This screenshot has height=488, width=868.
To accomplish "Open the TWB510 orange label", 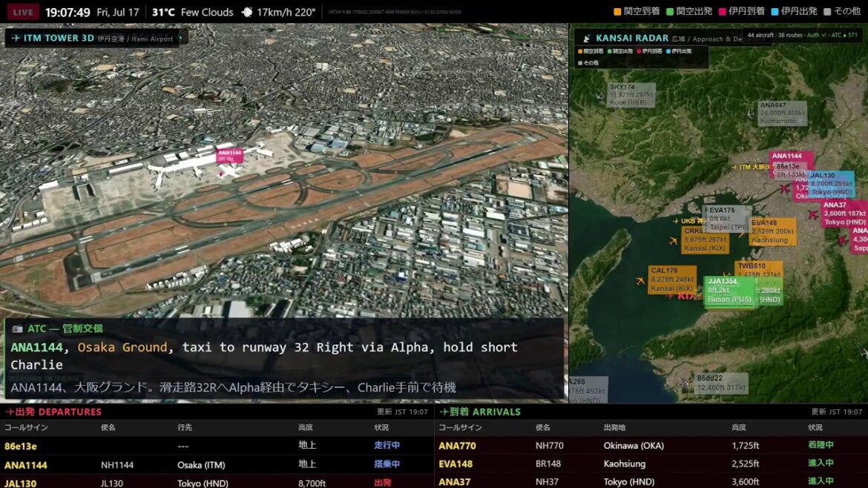I will point(758,269).
